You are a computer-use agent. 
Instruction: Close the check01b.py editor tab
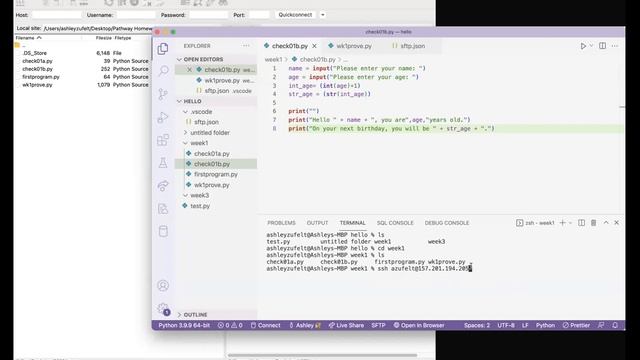314,46
